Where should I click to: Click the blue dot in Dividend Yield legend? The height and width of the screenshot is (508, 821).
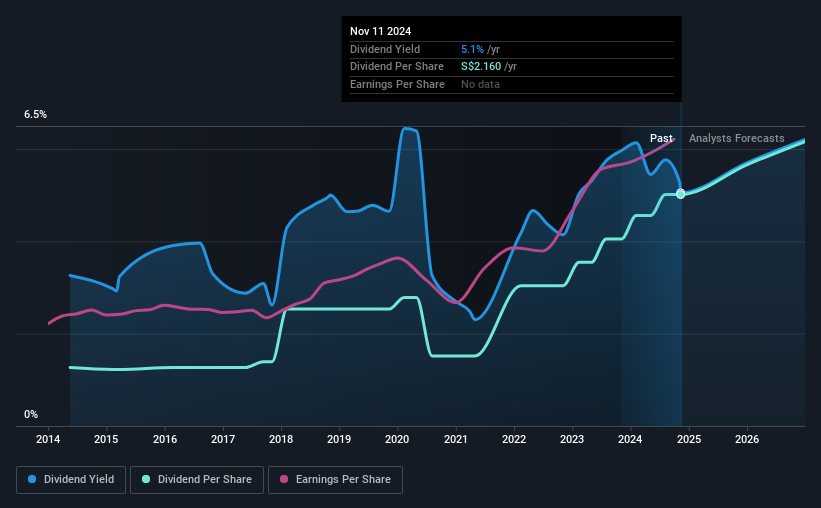tap(32, 479)
